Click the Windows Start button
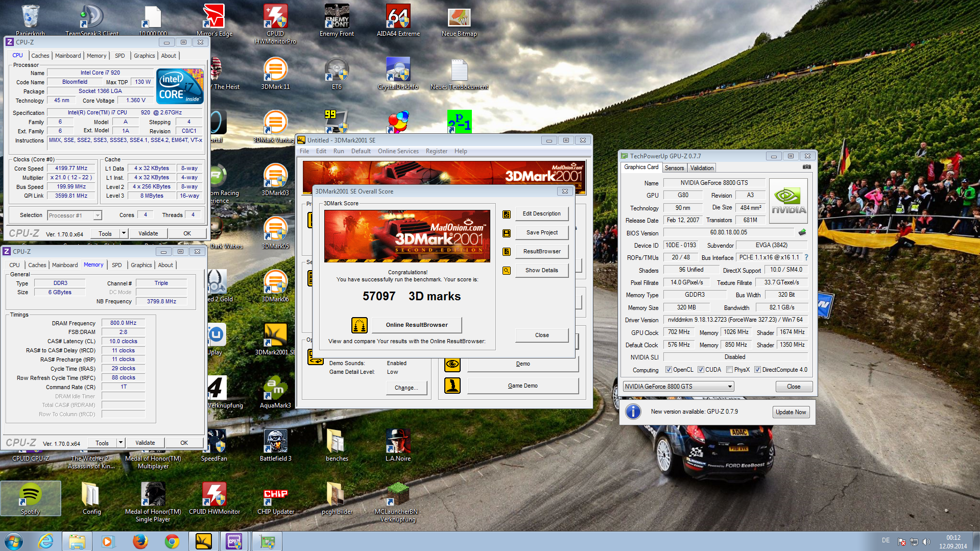Viewport: 980px width, 551px height. [x=14, y=541]
